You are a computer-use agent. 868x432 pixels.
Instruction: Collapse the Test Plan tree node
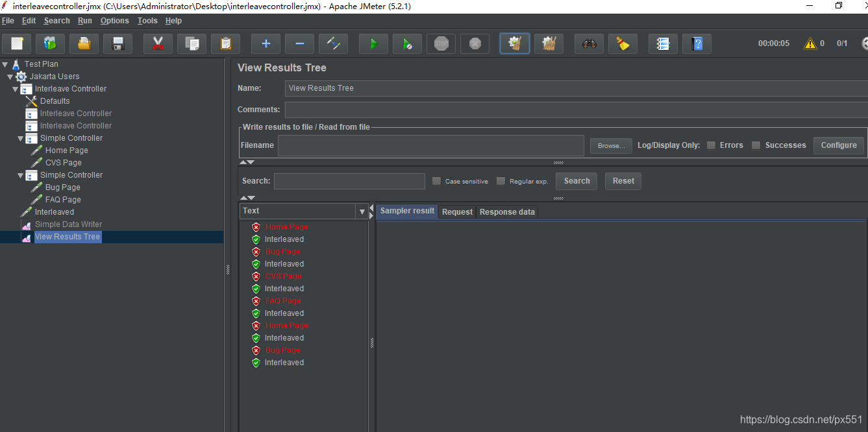click(x=5, y=64)
